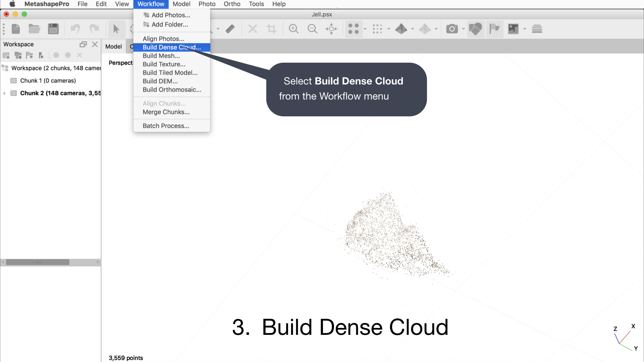Screen dimensions: 644x362
Task: Click Add Scale Bar icon in Workspace panel
Action: point(41,55)
